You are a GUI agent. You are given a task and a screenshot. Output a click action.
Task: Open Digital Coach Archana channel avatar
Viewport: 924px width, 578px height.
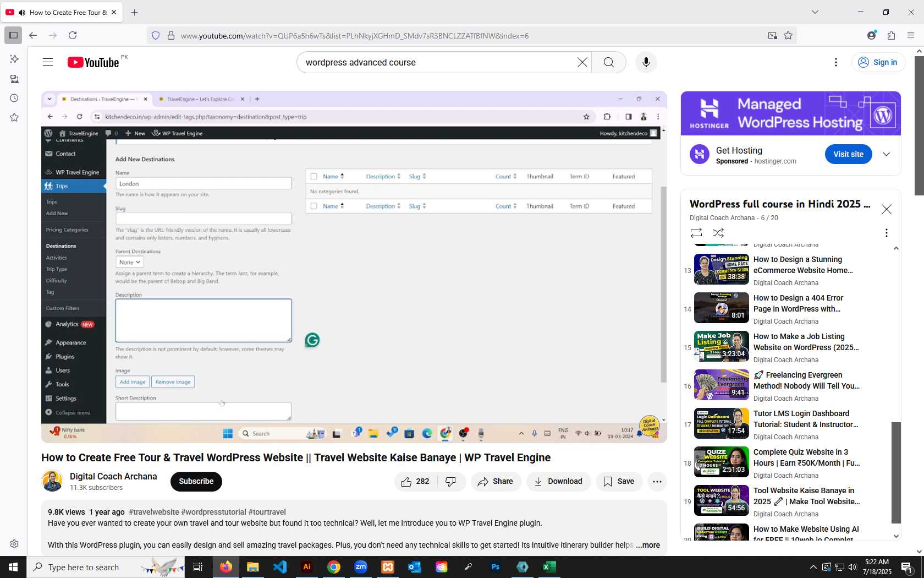[x=52, y=481]
